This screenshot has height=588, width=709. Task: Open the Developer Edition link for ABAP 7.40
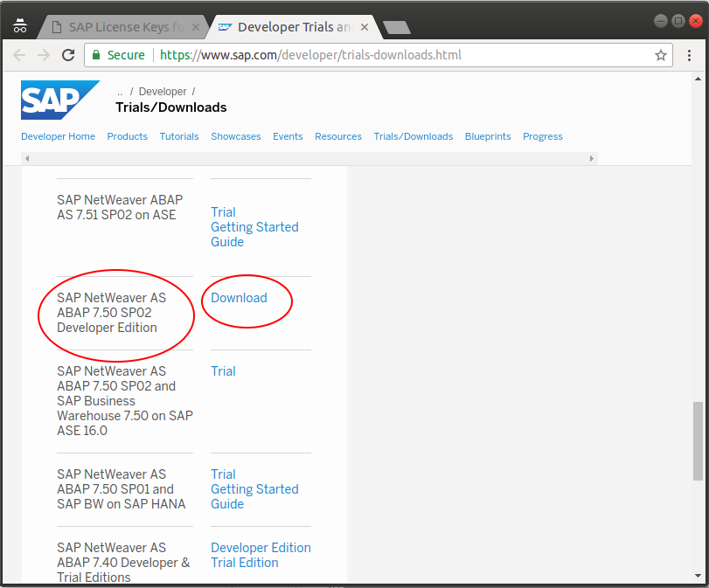[x=261, y=547]
